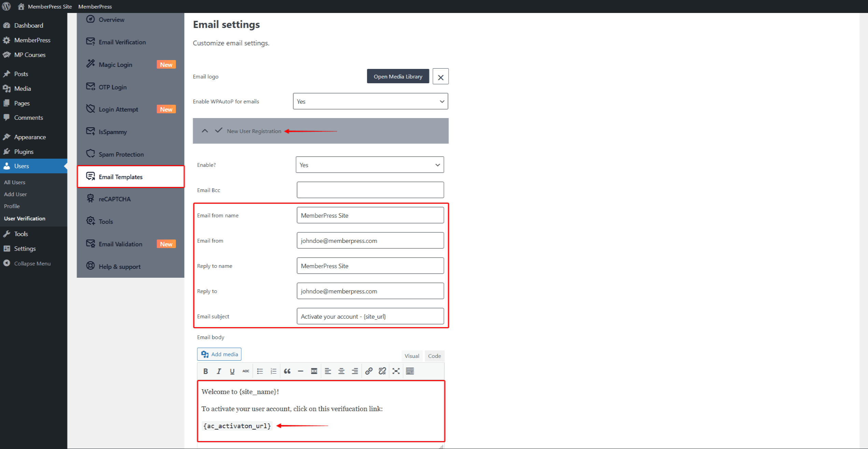Center align the email body text
Screen dimensions: 868x449
[341, 371]
